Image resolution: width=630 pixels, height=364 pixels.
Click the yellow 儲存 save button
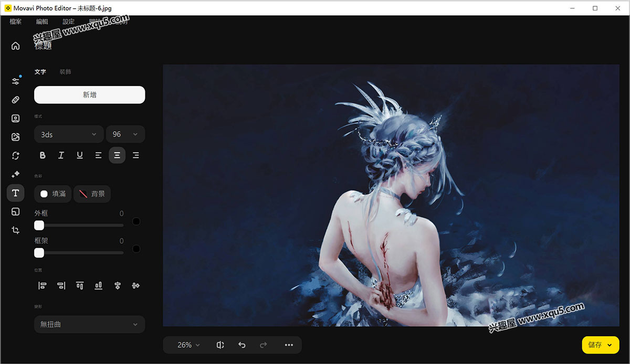(601, 345)
